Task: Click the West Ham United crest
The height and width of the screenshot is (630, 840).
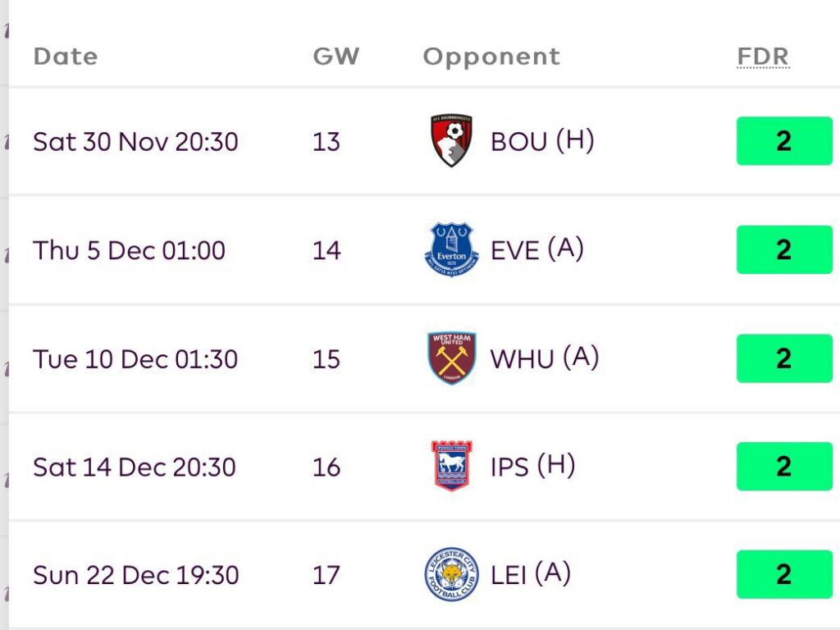Action: click(451, 358)
